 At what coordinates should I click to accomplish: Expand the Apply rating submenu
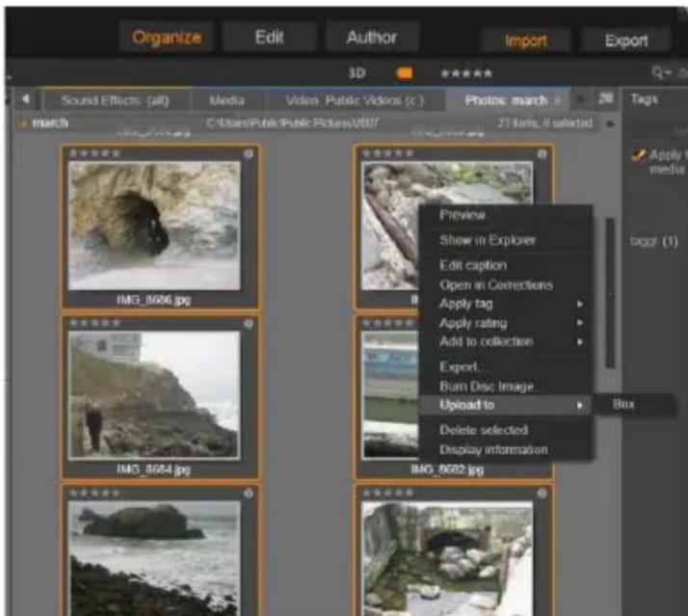pyautogui.click(x=506, y=323)
